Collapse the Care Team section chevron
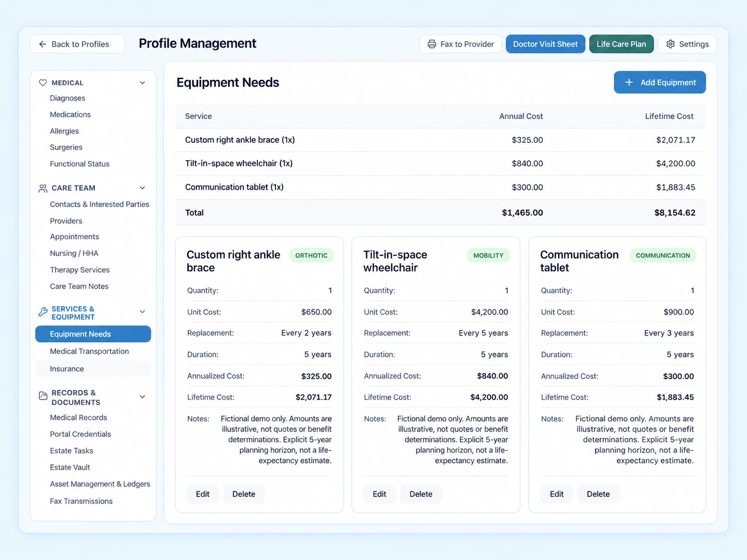Screen dimensions: 747x560 (142, 188)
